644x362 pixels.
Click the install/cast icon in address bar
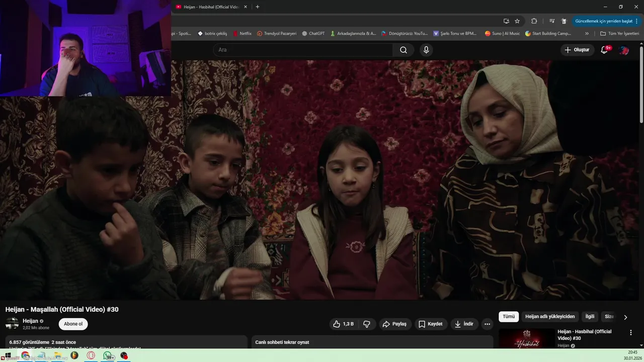click(506, 21)
